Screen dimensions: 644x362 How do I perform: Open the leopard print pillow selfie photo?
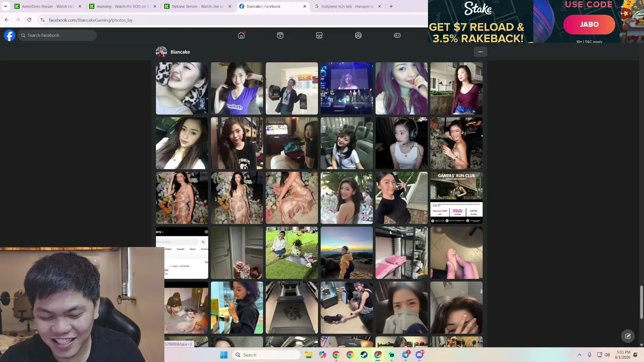tap(182, 88)
